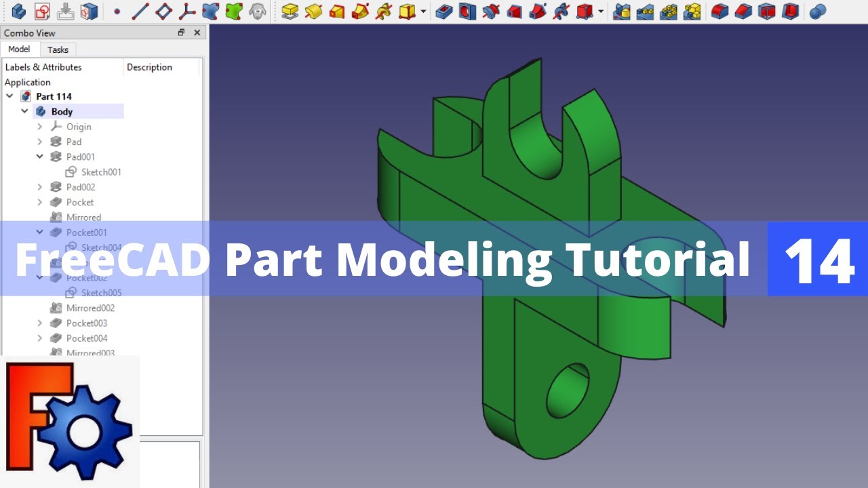Create a local coordinate system
Screen dimensions: 868x488
[186, 11]
